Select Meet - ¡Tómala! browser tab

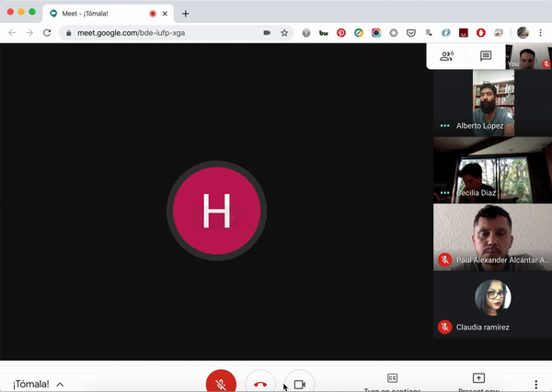click(108, 14)
